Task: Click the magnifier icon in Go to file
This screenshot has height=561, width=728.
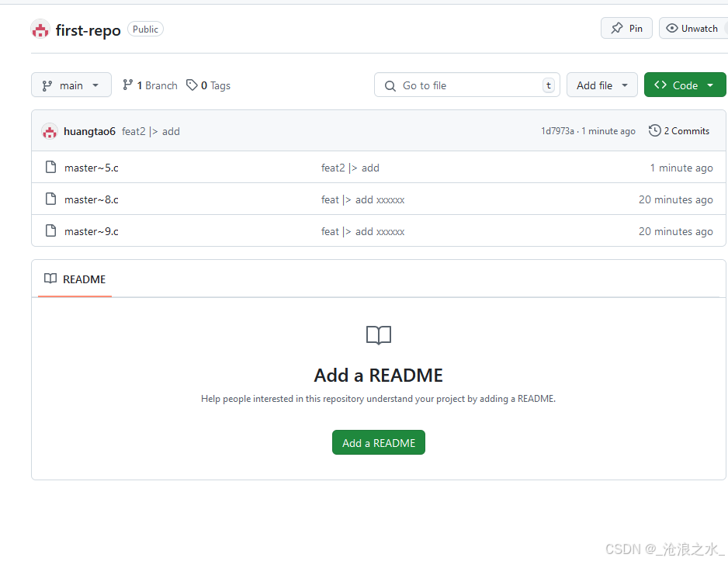Action: click(390, 86)
